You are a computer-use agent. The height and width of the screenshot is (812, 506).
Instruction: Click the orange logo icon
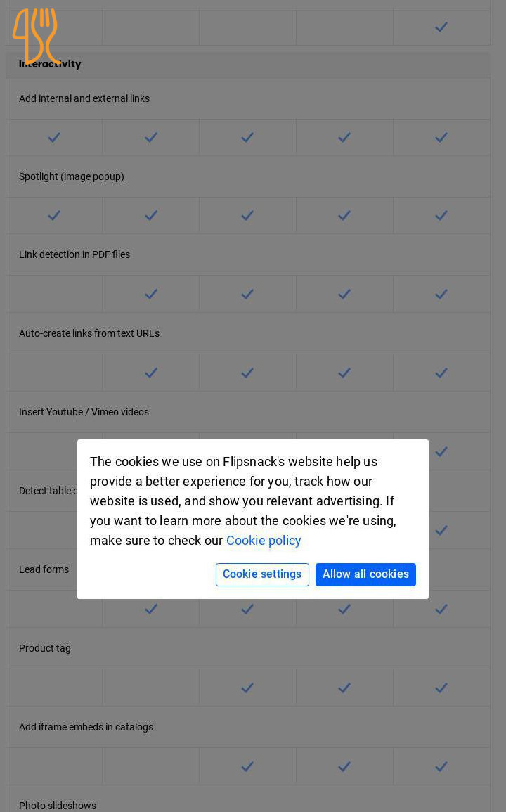click(36, 35)
